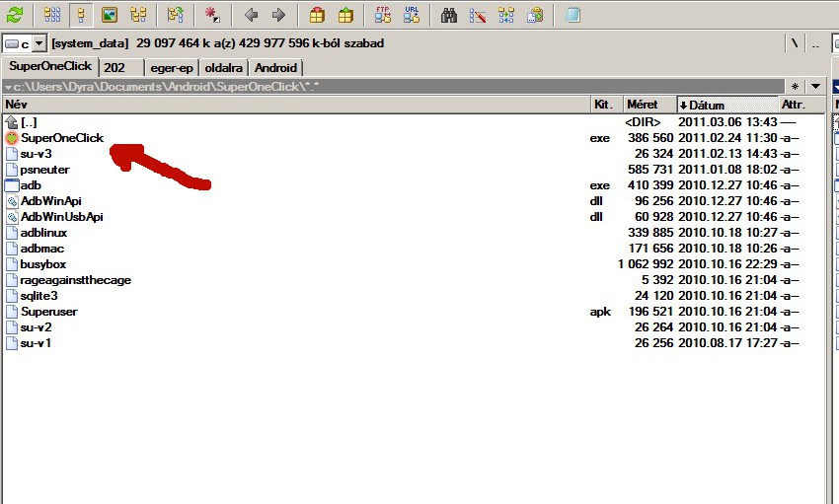Invert selection using red asterisk icon
839x504 pixels.
(212, 15)
